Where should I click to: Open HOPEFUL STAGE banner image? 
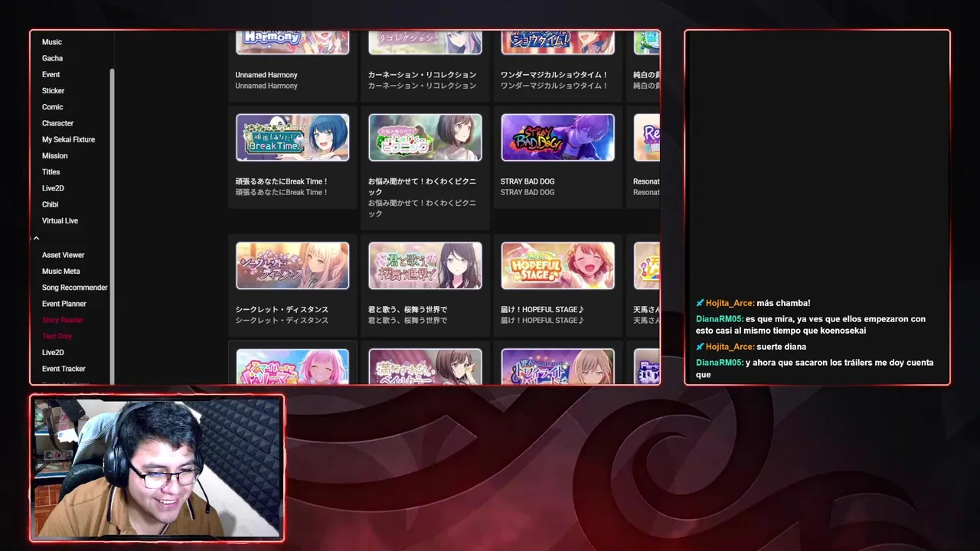tap(557, 266)
